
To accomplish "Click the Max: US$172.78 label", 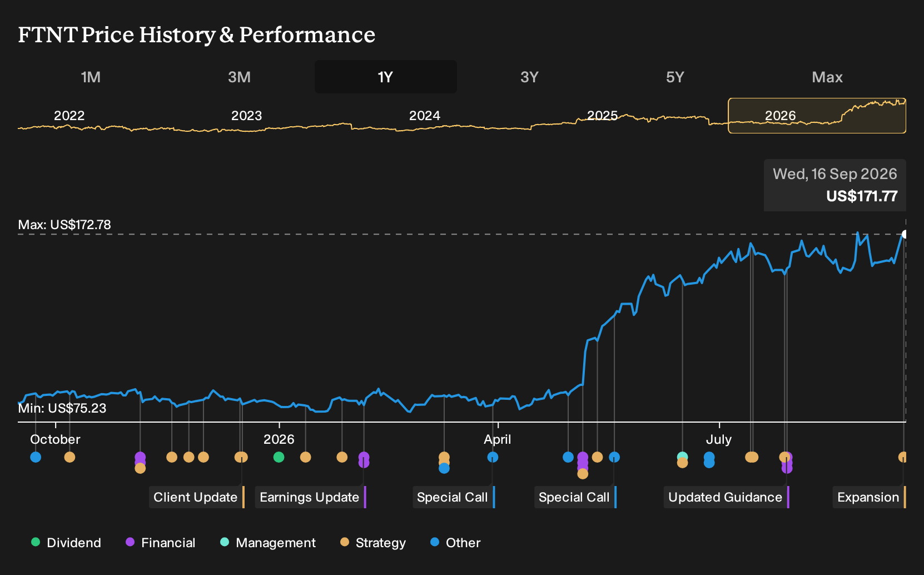I will tap(64, 225).
